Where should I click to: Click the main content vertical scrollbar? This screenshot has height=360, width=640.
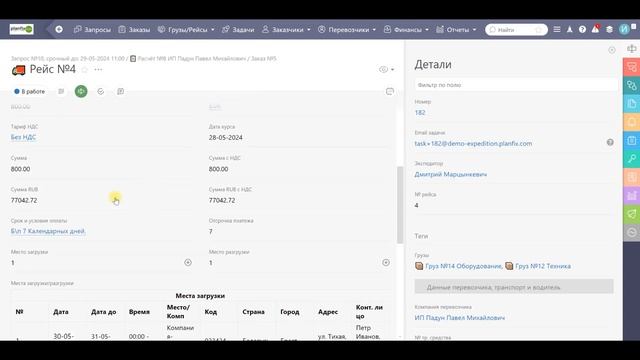[400, 204]
